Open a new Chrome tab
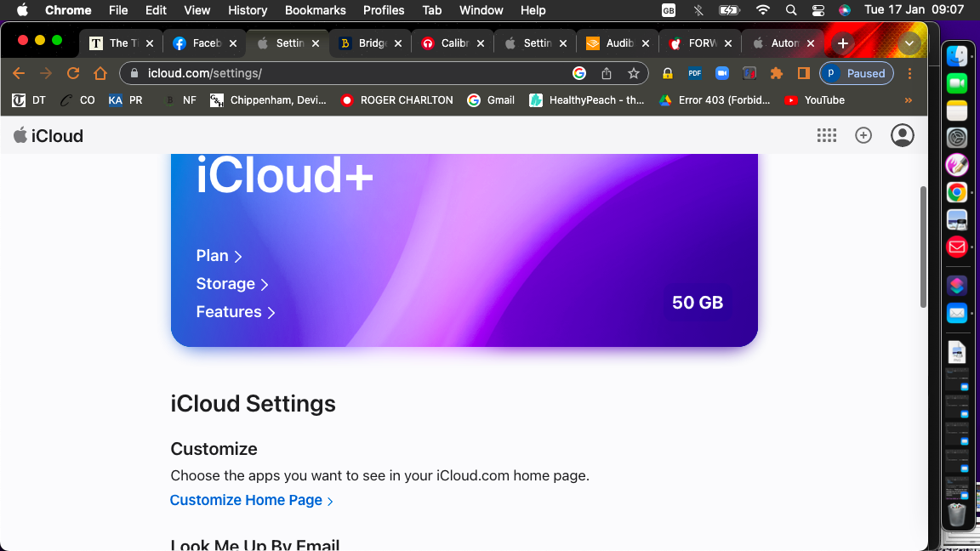The width and height of the screenshot is (980, 551). click(x=842, y=43)
